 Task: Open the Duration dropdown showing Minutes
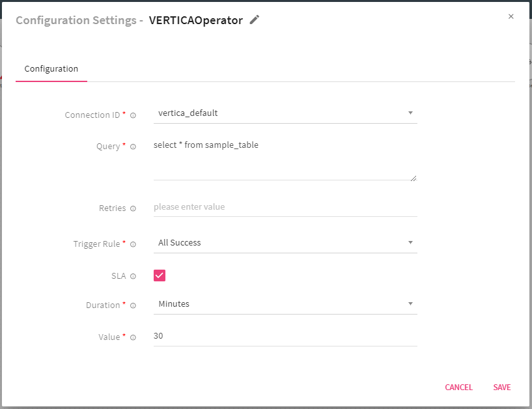[x=285, y=304]
